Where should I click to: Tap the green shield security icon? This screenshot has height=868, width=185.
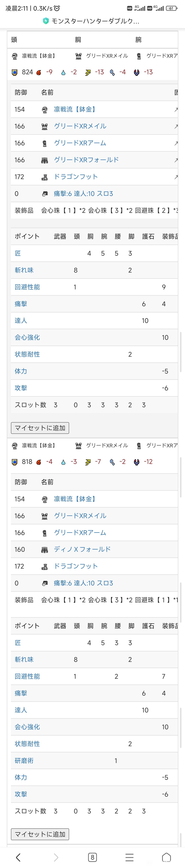(x=46, y=21)
